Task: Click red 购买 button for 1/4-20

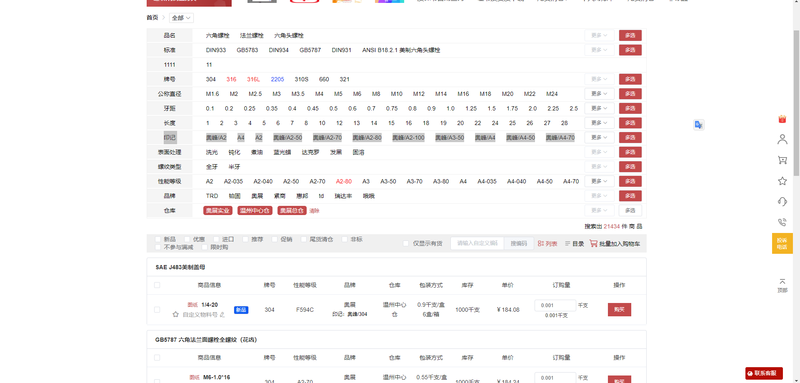Action: 619,310
